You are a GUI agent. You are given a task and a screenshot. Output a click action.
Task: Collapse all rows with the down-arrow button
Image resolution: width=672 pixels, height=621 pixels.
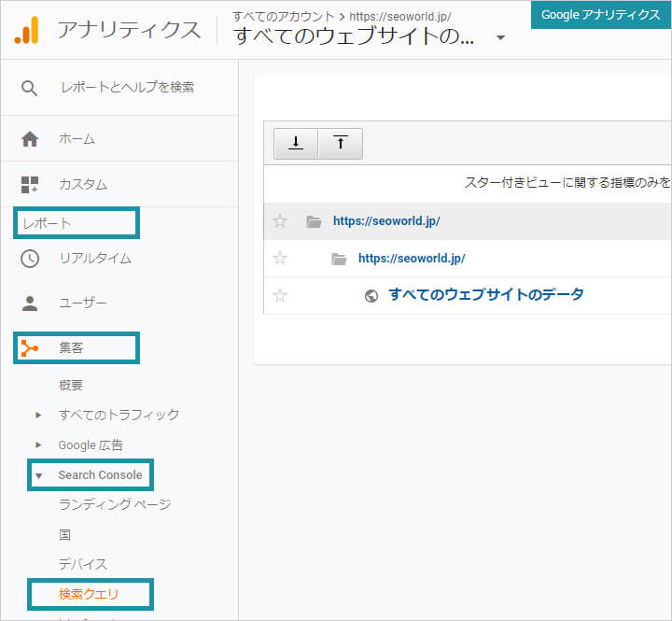296,143
